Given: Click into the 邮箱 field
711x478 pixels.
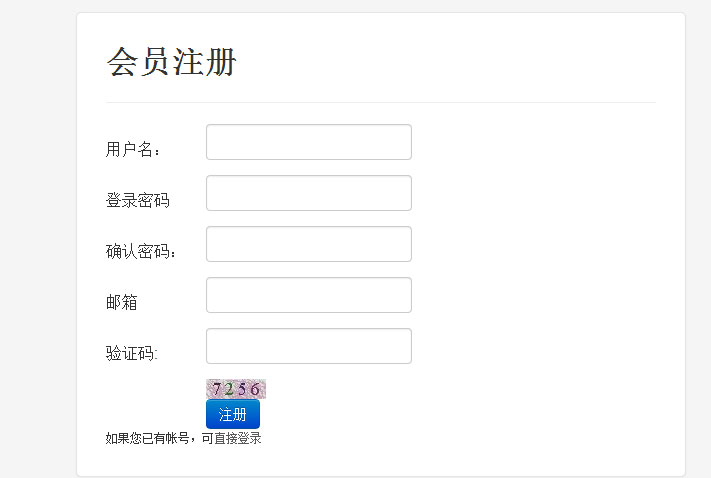Looking at the screenshot, I should click(308, 295).
